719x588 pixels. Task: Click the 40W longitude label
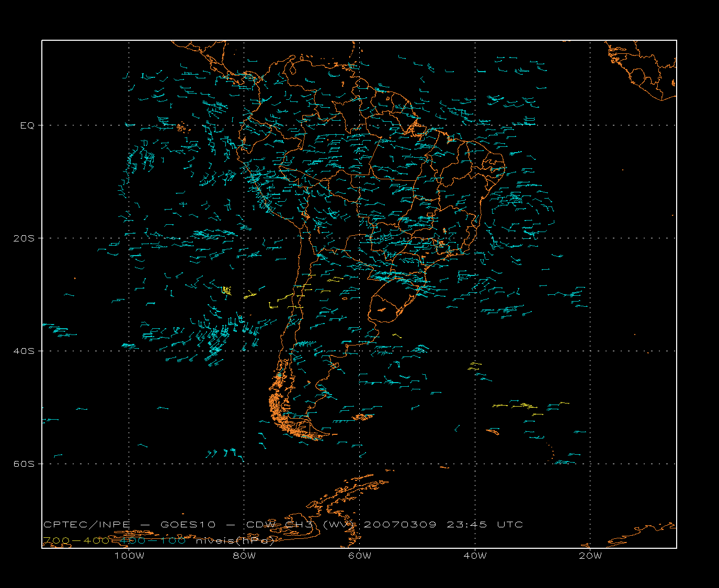tap(475, 556)
